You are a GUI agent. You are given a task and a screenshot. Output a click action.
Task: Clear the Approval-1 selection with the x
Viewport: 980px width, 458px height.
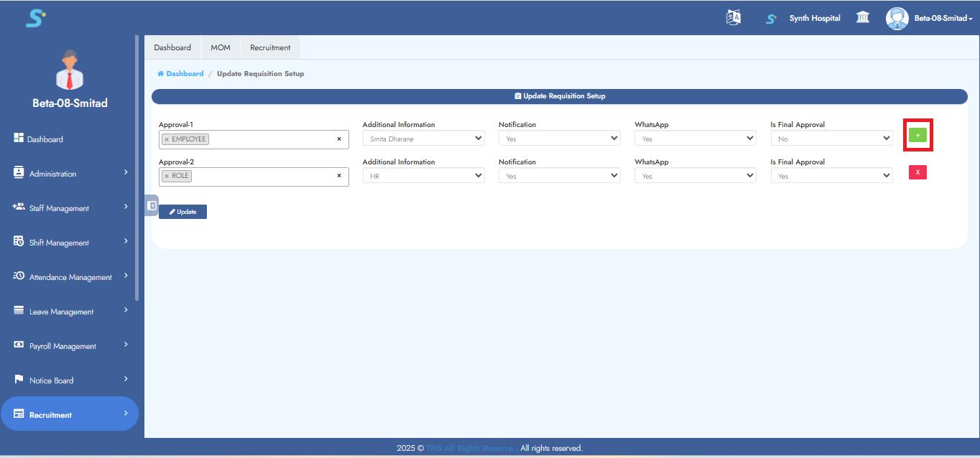(x=338, y=139)
